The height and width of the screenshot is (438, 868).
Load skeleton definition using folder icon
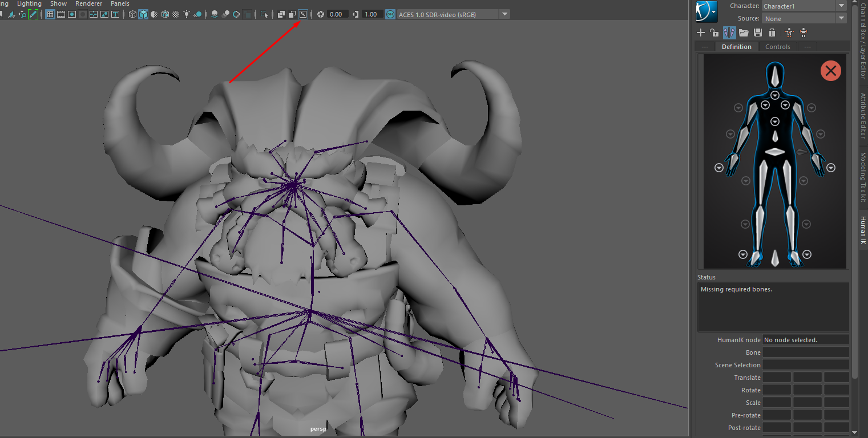pyautogui.click(x=744, y=33)
